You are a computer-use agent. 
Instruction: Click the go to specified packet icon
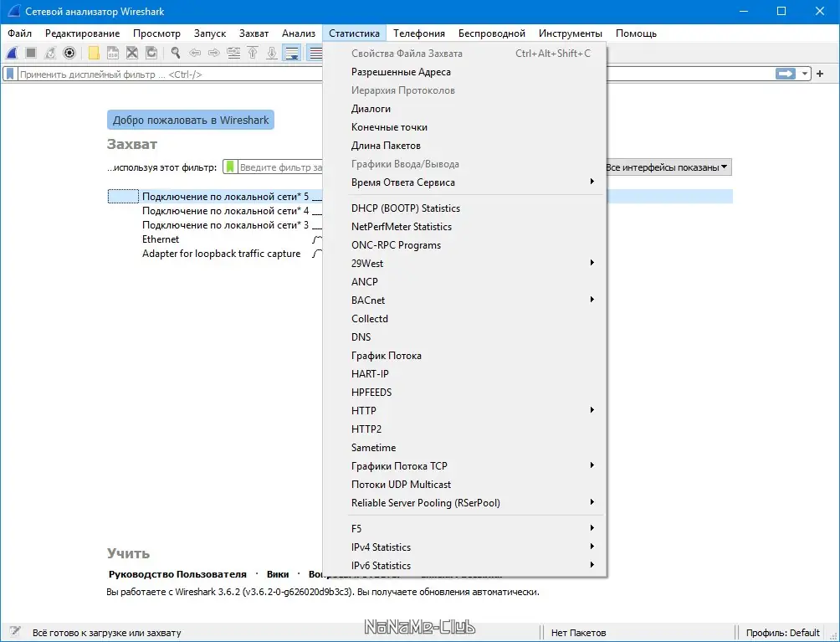pyautogui.click(x=233, y=53)
